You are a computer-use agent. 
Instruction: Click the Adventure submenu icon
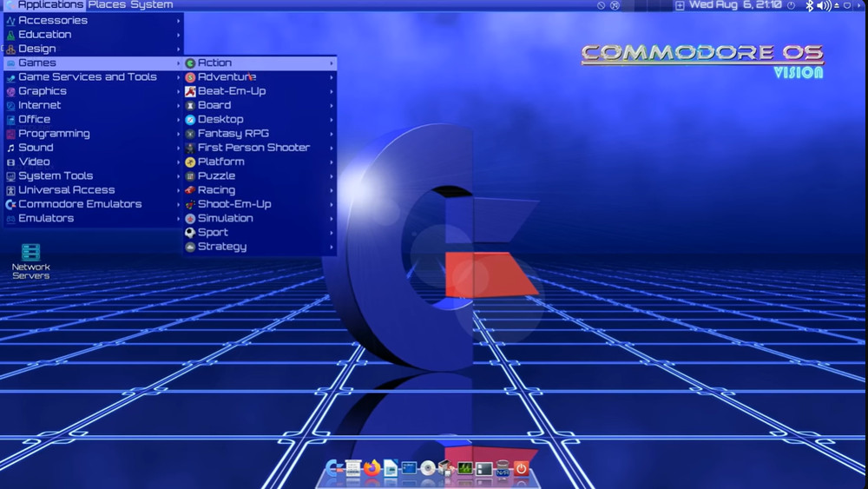pyautogui.click(x=190, y=77)
